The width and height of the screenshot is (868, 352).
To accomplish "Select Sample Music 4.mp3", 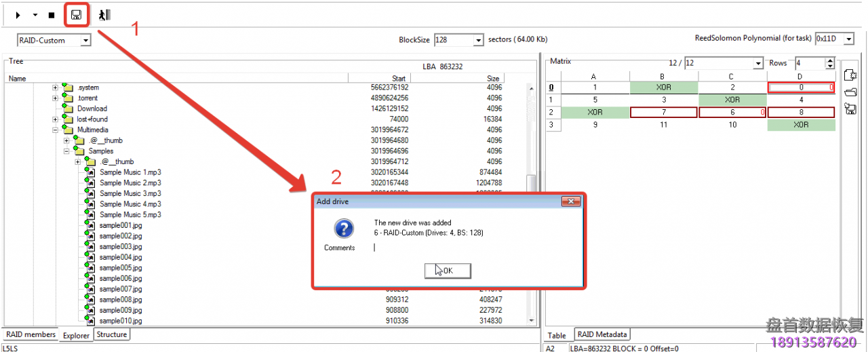I will (x=130, y=204).
